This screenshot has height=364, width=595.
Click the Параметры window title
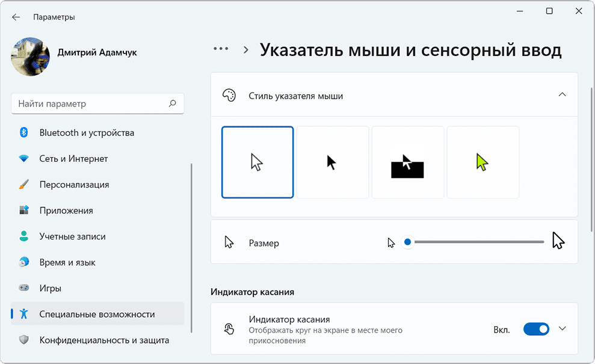54,17
